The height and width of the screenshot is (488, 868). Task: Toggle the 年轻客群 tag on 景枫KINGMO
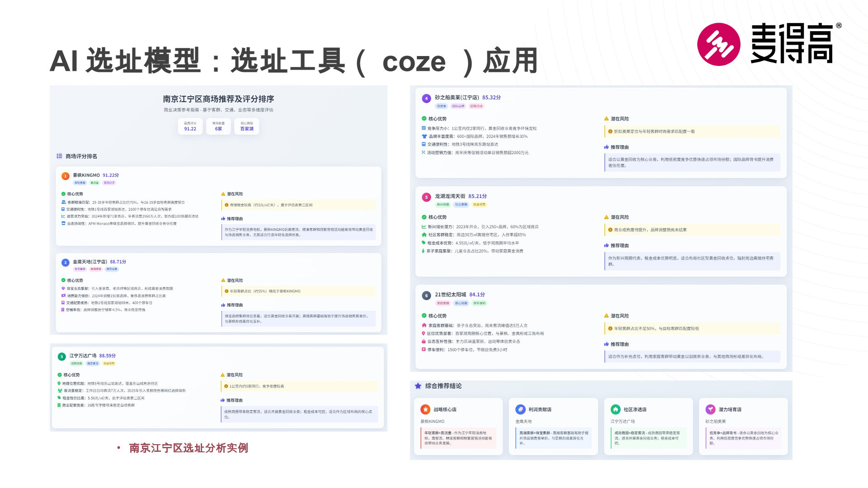point(80,183)
